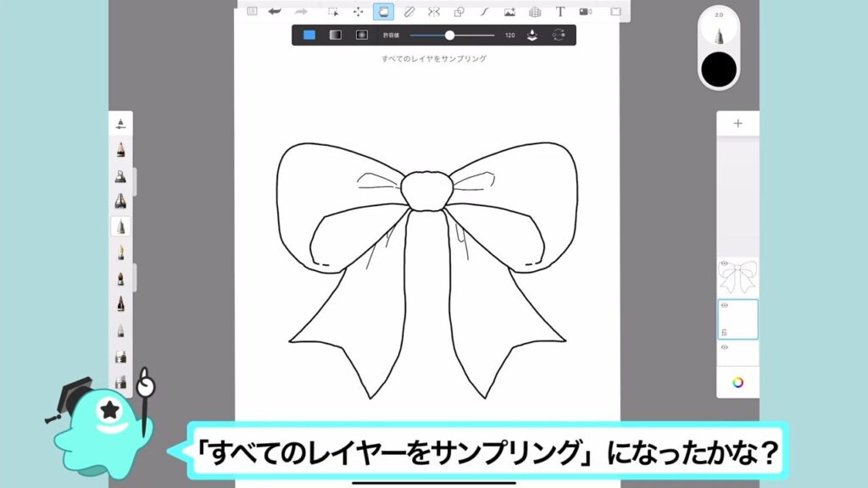868x488 pixels.
Task: Toggle visibility of the bow sketch layer
Action: (x=723, y=264)
